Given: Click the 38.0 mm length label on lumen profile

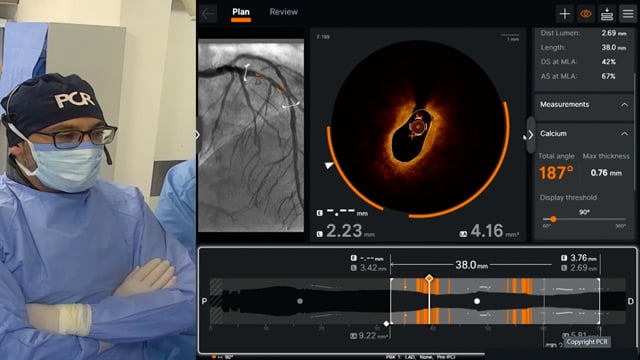Looking at the screenshot, I should point(471,265).
